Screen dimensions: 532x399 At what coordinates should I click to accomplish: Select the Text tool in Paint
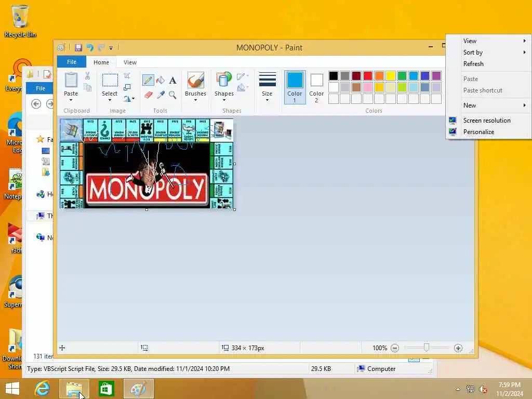pyautogui.click(x=172, y=81)
